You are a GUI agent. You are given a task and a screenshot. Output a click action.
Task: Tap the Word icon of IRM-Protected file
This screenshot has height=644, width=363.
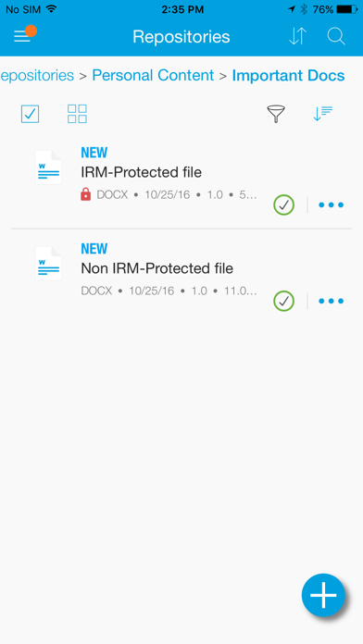[x=48, y=167]
